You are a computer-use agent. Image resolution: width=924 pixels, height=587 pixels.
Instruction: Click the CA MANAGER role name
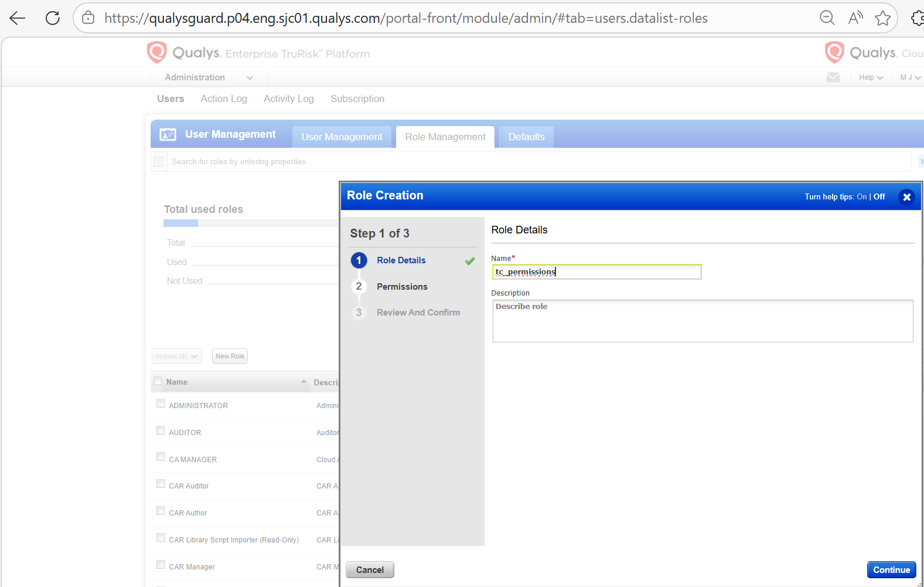pos(193,460)
